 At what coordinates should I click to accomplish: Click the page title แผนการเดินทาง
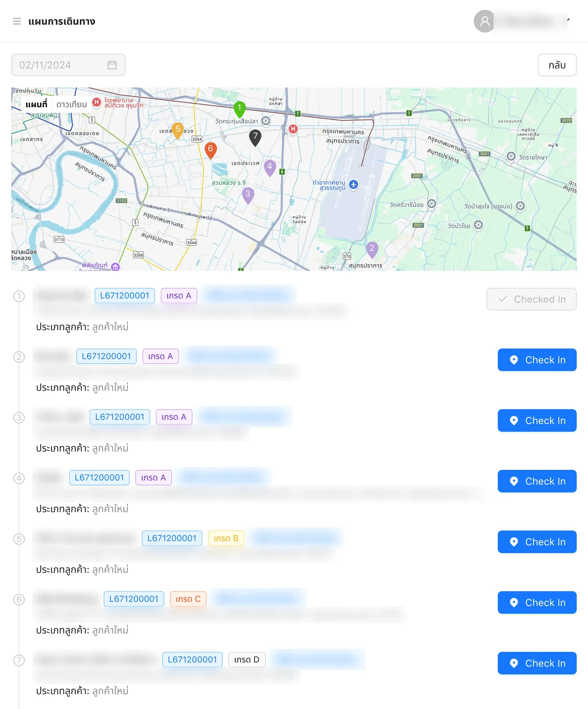(x=62, y=21)
